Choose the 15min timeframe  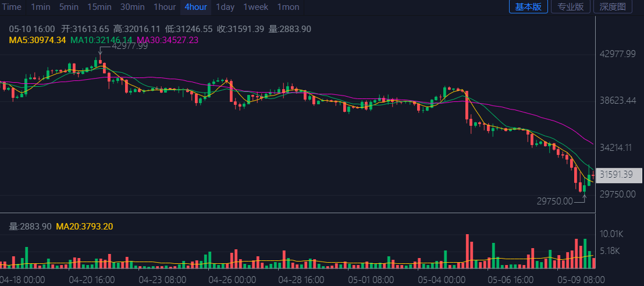click(x=99, y=7)
